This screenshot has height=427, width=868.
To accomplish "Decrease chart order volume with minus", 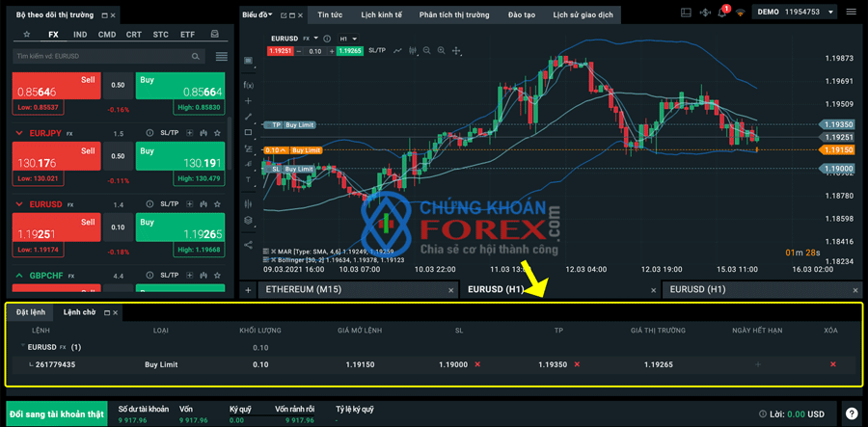I will coord(300,51).
